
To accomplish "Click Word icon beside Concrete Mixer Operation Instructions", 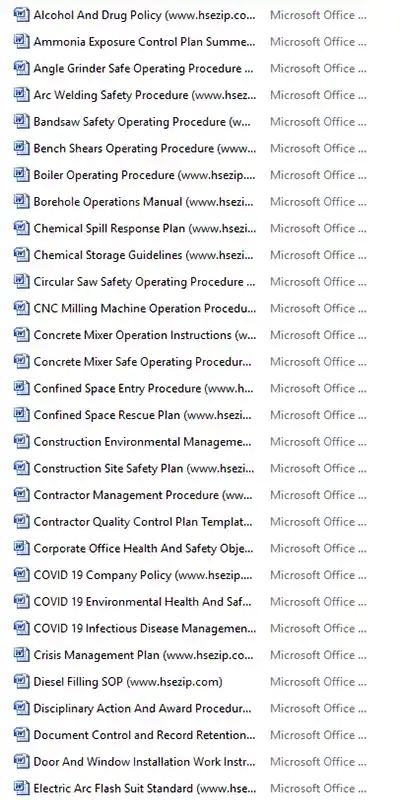I will (x=21, y=335).
